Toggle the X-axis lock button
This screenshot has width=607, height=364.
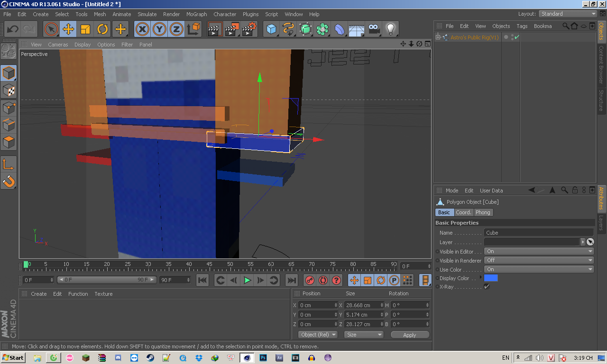tap(142, 29)
